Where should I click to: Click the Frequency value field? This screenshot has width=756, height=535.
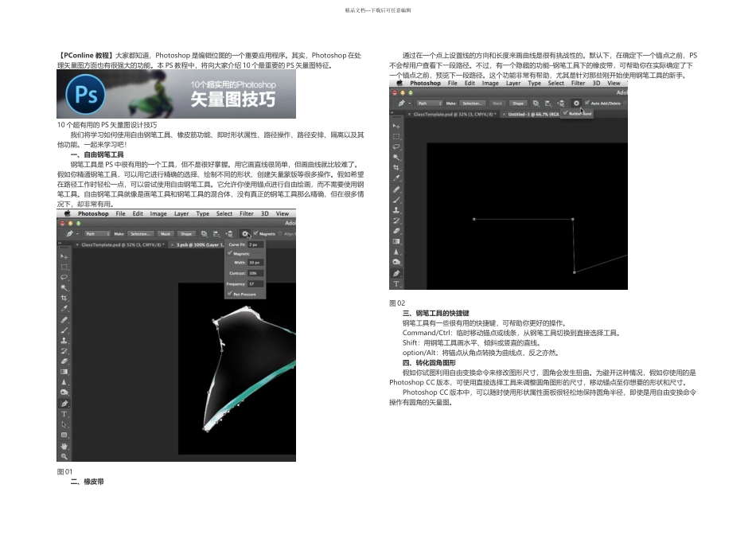[x=255, y=284]
